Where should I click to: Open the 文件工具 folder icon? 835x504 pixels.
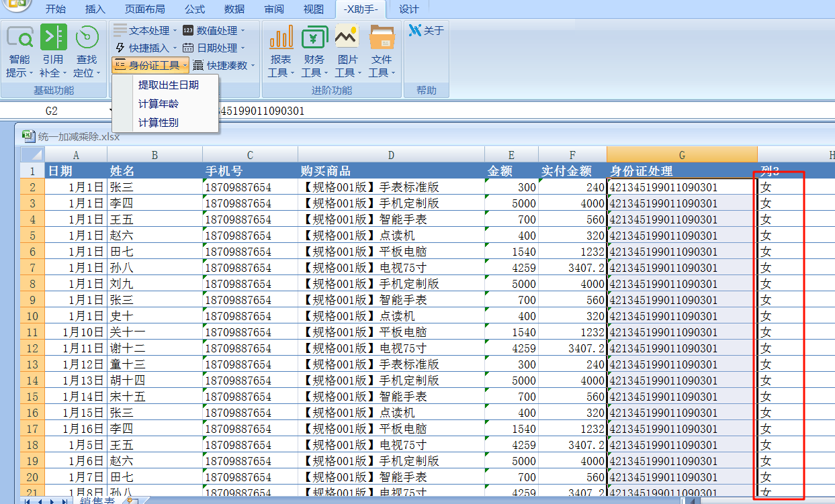[382, 37]
